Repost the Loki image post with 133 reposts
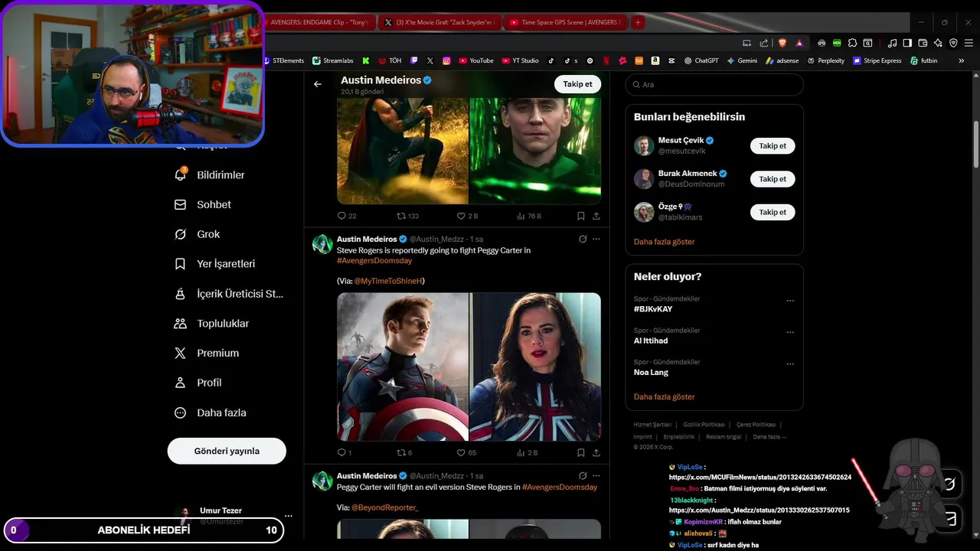The width and height of the screenshot is (980, 551). [407, 216]
